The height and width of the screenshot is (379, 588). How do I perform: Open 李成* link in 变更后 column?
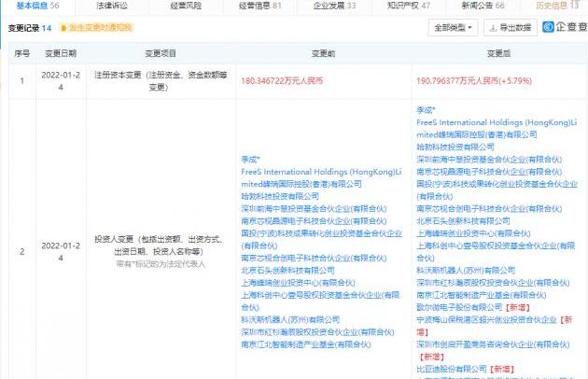click(426, 110)
